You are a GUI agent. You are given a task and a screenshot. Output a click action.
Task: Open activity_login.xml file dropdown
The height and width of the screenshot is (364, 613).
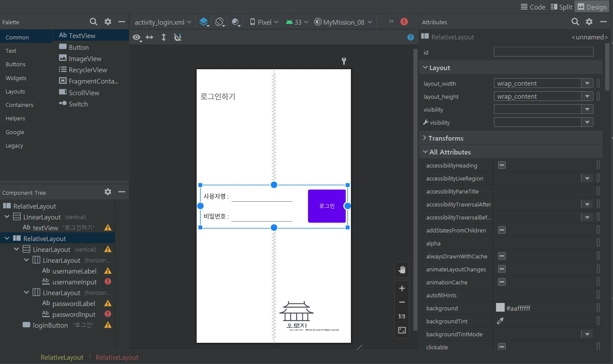point(163,22)
